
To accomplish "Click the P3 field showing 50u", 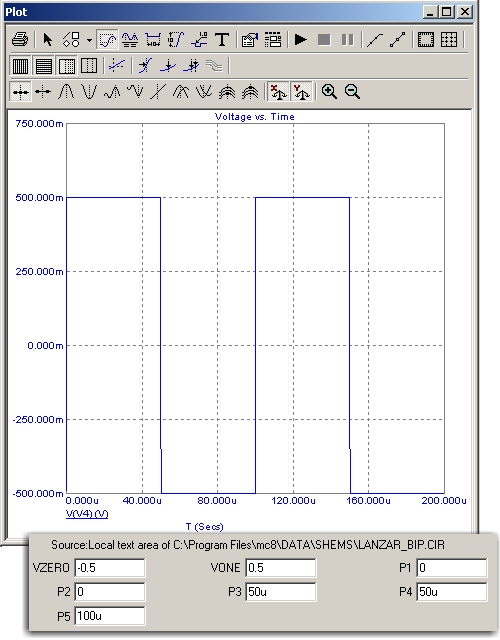I will coord(280,591).
